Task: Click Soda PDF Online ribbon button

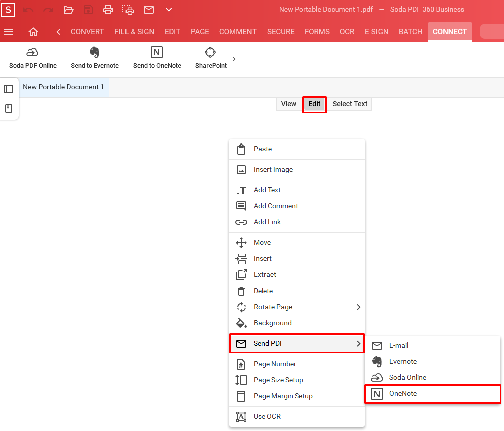Action: tap(33, 58)
